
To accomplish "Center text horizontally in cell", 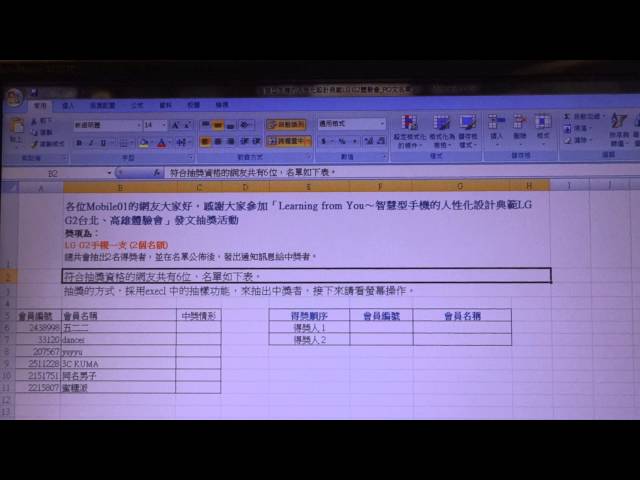I will click(218, 141).
